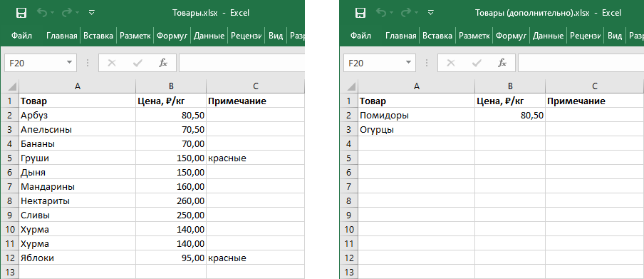This screenshot has height=279, width=644.
Task: Undo the last action in Товары (дополнительно).xlsx
Action: pyautogui.click(x=380, y=13)
